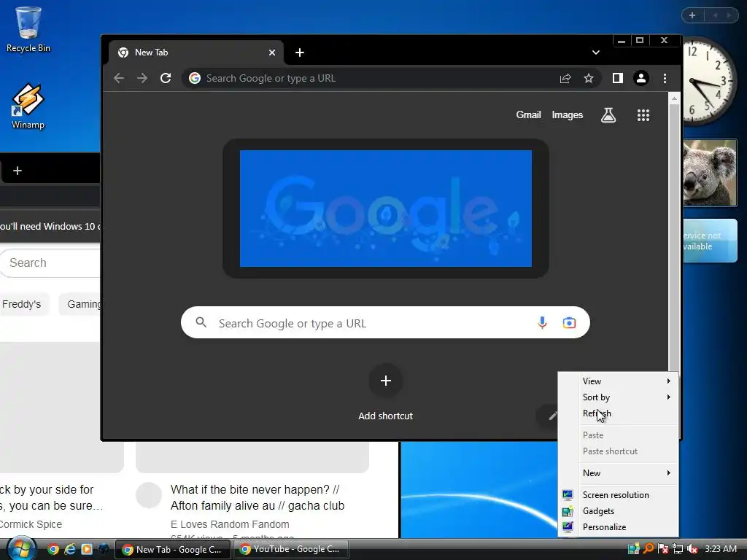The width and height of the screenshot is (747, 560).
Task: Click the dark globe quick launch icon
Action: [104, 550]
